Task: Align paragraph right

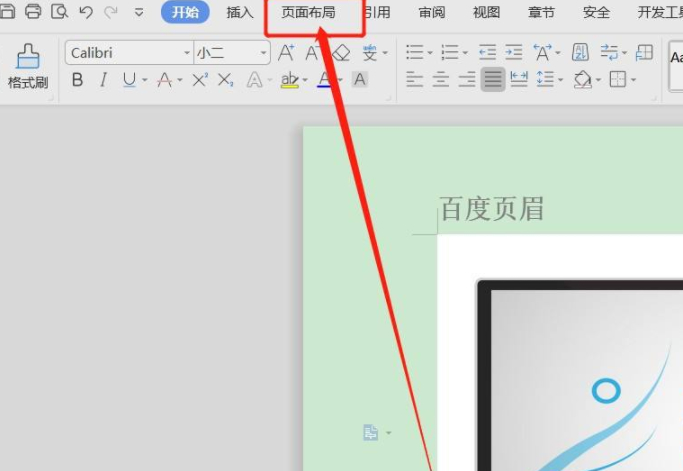Action: click(x=467, y=79)
